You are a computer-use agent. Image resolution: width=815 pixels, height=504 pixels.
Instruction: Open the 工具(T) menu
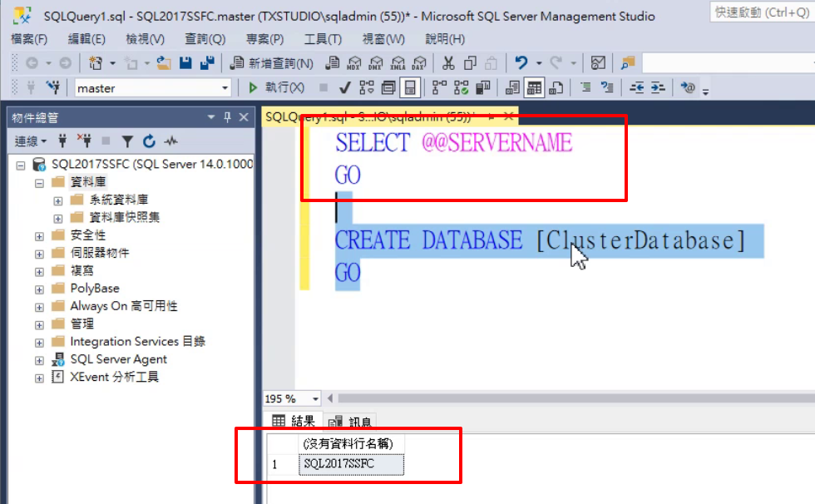(x=323, y=39)
